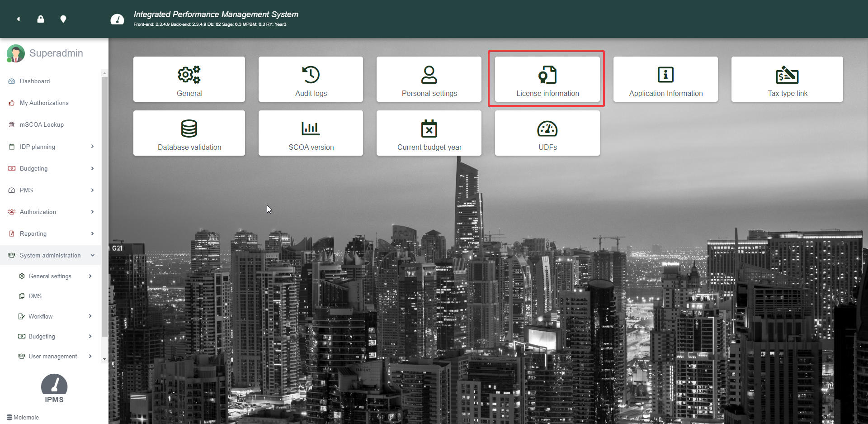Image resolution: width=868 pixels, height=424 pixels.
Task: Click the lock icon in the header
Action: tap(41, 19)
